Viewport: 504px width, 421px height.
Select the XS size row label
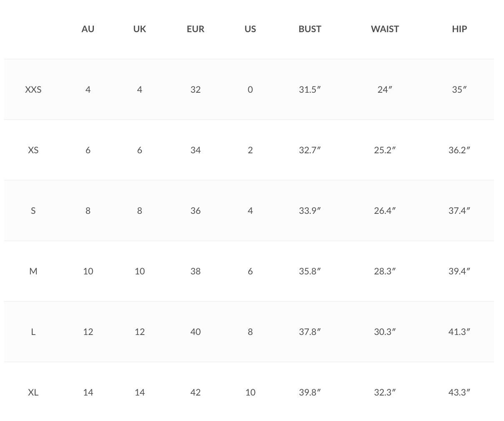point(33,150)
